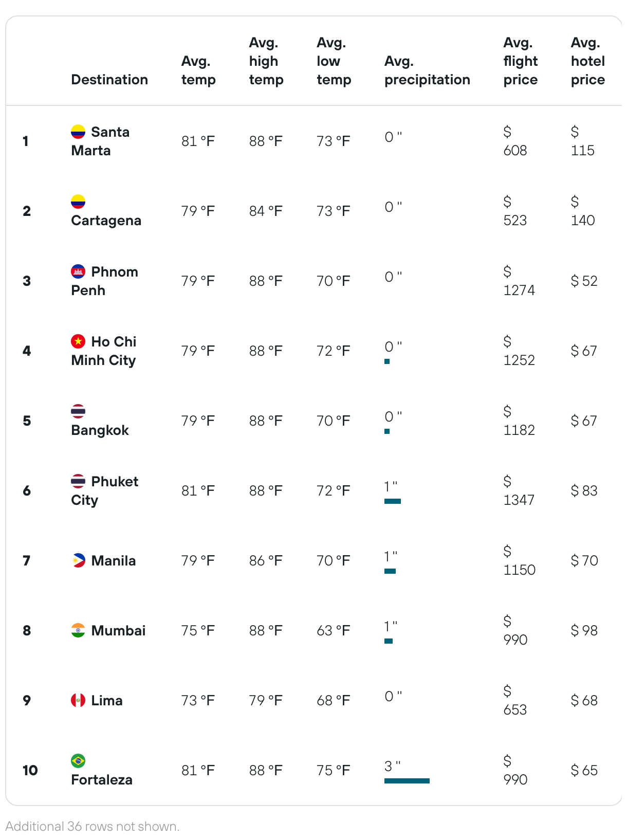Click the Brazil flag above Fortaleza
Screen dimensions: 627x840
pyautogui.click(x=78, y=761)
